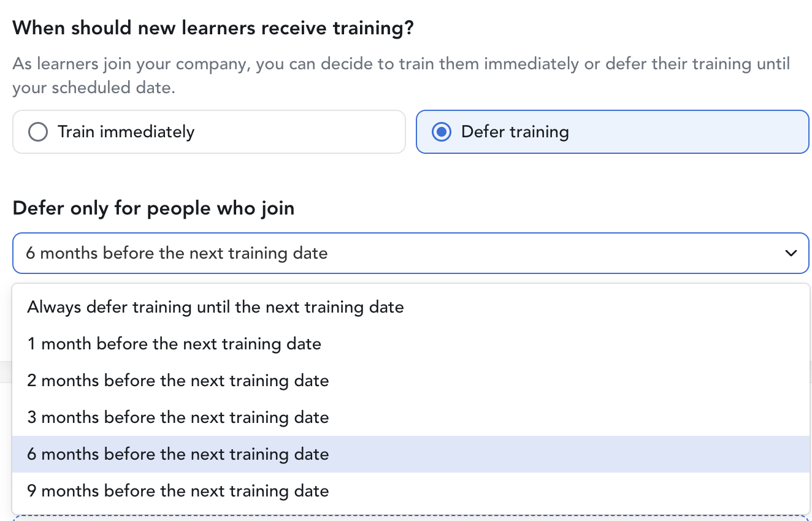Click the dashed-border box below the dropdown list
Viewport: 812px width, 521px height.
pos(411,518)
